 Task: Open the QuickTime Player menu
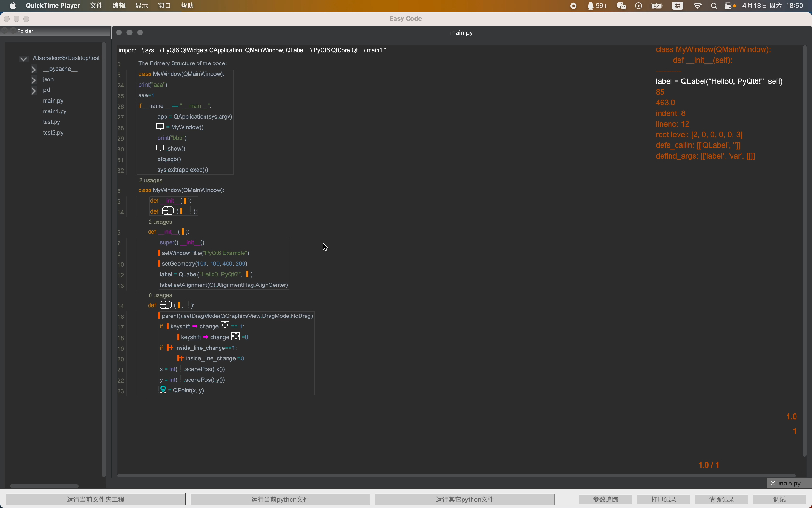53,6
